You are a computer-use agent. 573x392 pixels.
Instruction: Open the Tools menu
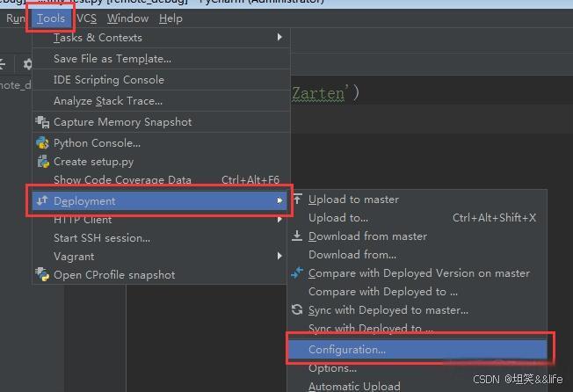tap(51, 18)
